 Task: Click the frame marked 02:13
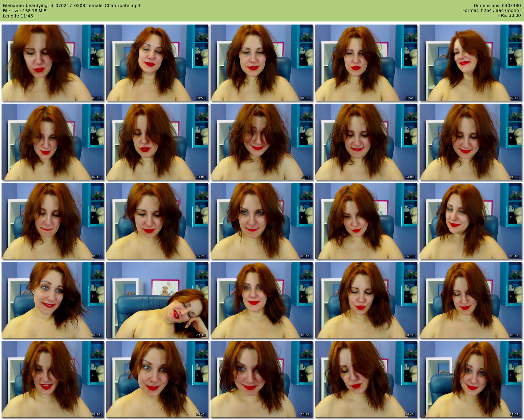(470, 63)
